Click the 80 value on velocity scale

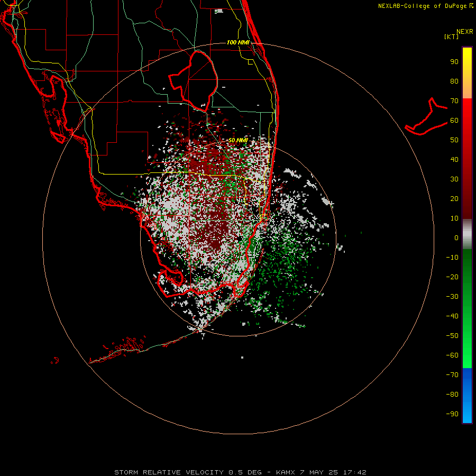click(x=454, y=81)
